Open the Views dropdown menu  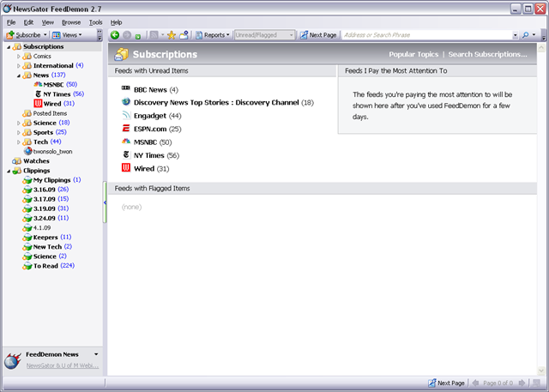67,35
